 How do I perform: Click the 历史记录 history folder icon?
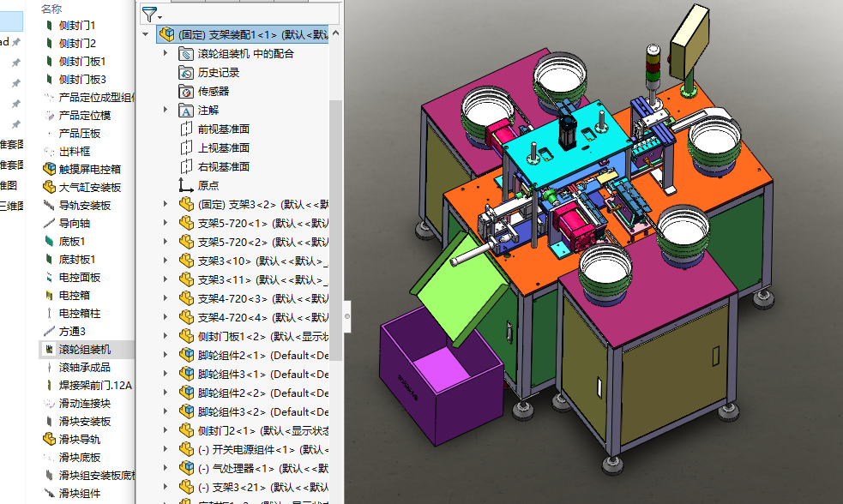pos(186,73)
